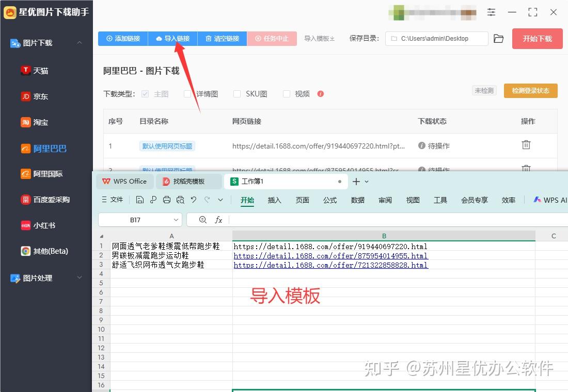Expand the 图片处理 sidebar section
This screenshot has width=568, height=392.
(80, 278)
